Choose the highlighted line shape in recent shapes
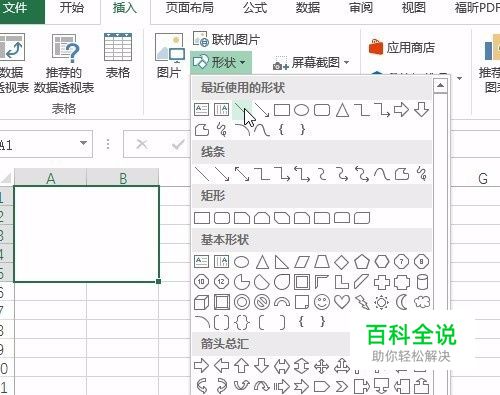Screen dimensions: 500x395 pyautogui.click(x=242, y=110)
